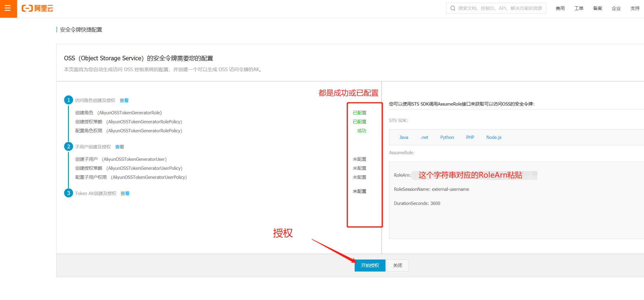The height and width of the screenshot is (300, 644).
Task: Open the orange hamburger menu
Action: coord(8,9)
